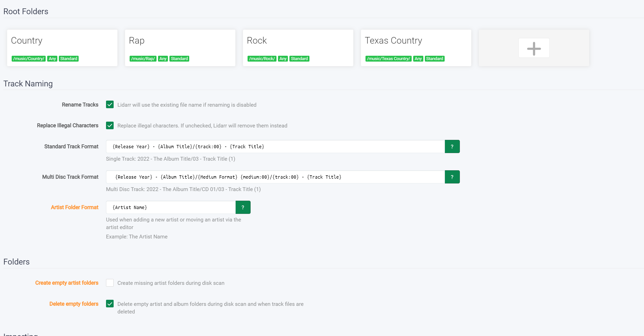This screenshot has width=644, height=336.
Task: Click the Artist Folder Format input
Action: click(170, 207)
